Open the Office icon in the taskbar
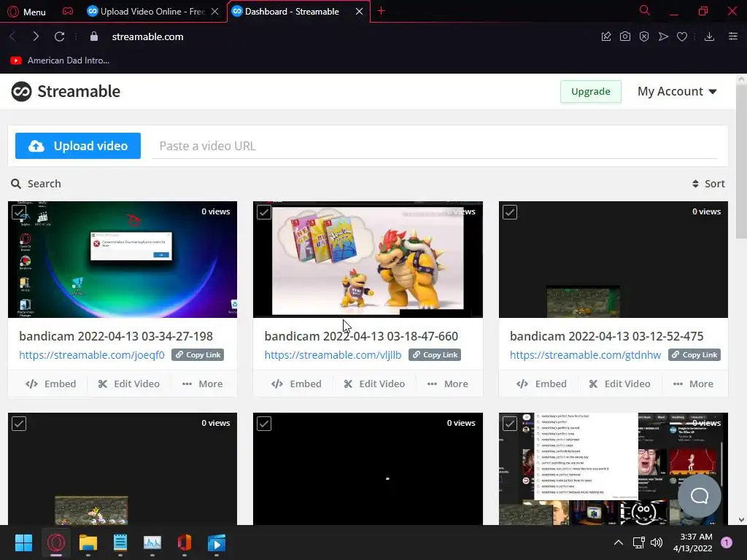Screen dimensions: 747x560 point(185,542)
